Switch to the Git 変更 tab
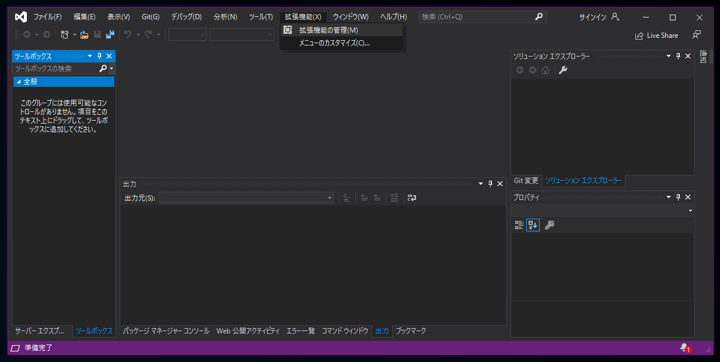Screen dimensions: 720x362 [x=526, y=181]
